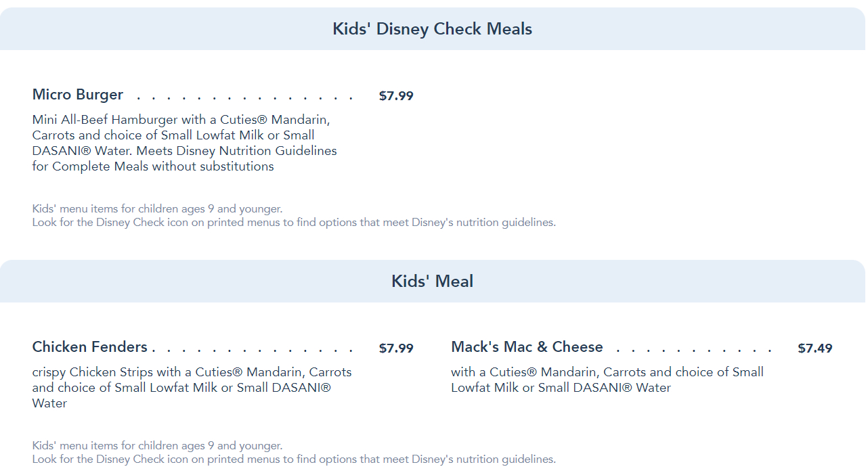Click ages note under Micro Burger

157,208
